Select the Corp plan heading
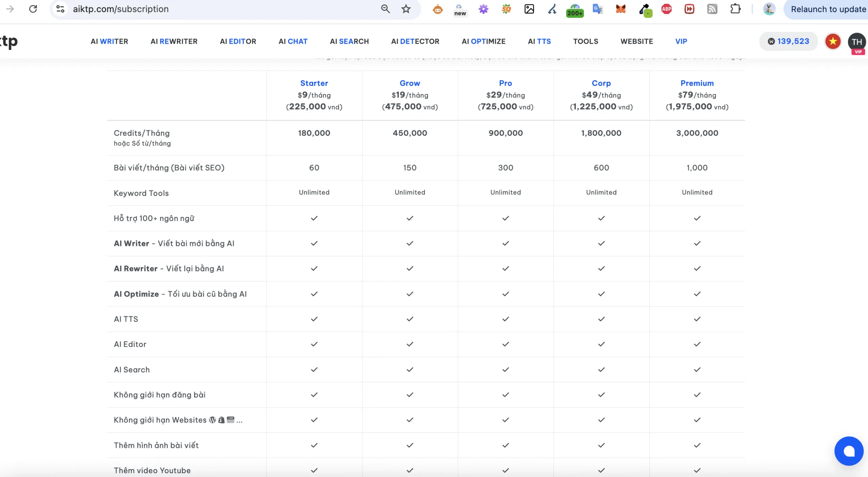 point(601,83)
